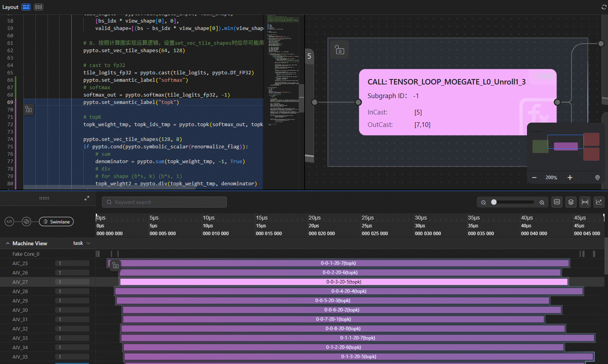608x364 pixels.
Task: Zoom in the graph with plus button
Action: click(x=570, y=178)
